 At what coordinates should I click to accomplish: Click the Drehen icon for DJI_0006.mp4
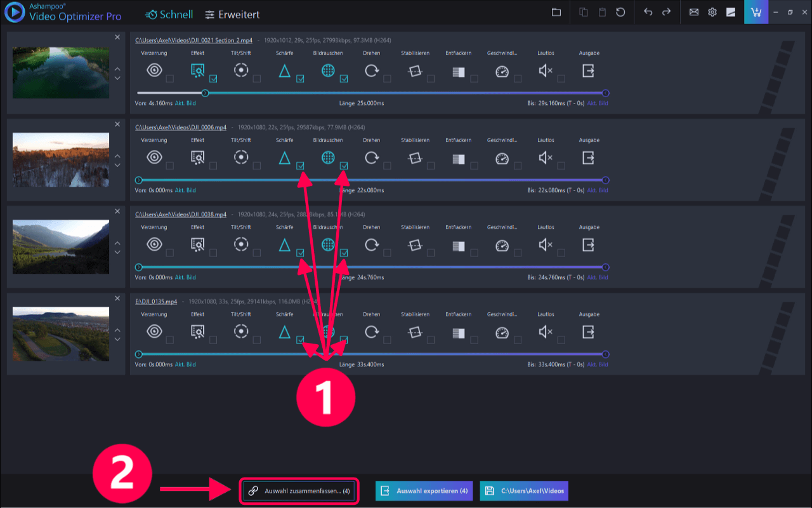372,157
